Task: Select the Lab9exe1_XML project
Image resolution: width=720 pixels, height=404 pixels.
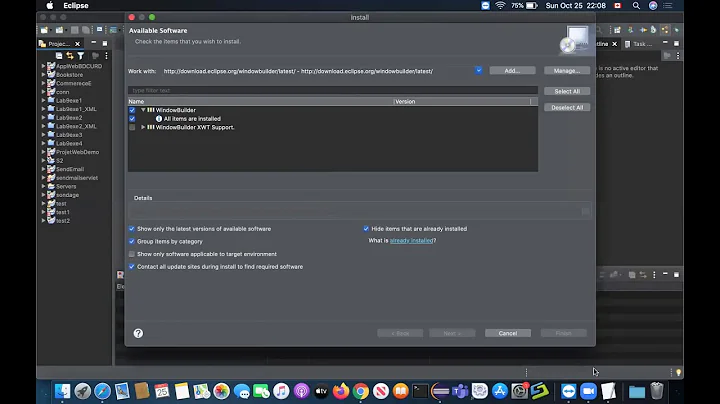Action: coord(76,109)
